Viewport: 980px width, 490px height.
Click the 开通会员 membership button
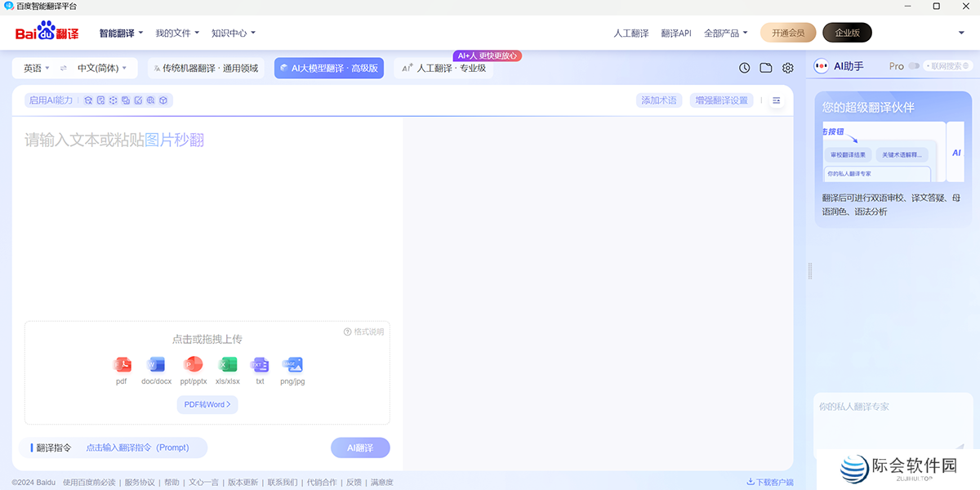pos(787,33)
